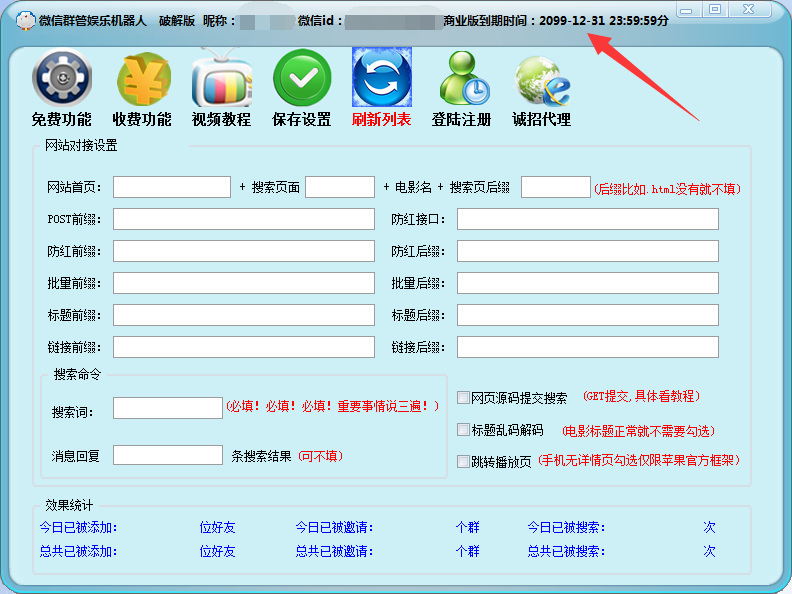Click the 今日已被邀请 statistic label

(x=334, y=527)
